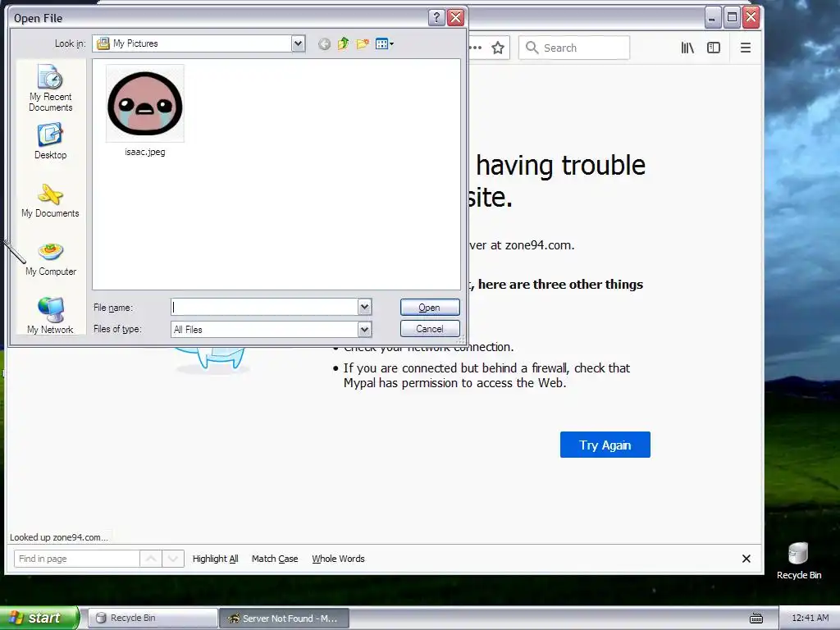840x630 pixels.
Task: Close the find bar
Action: click(746, 558)
